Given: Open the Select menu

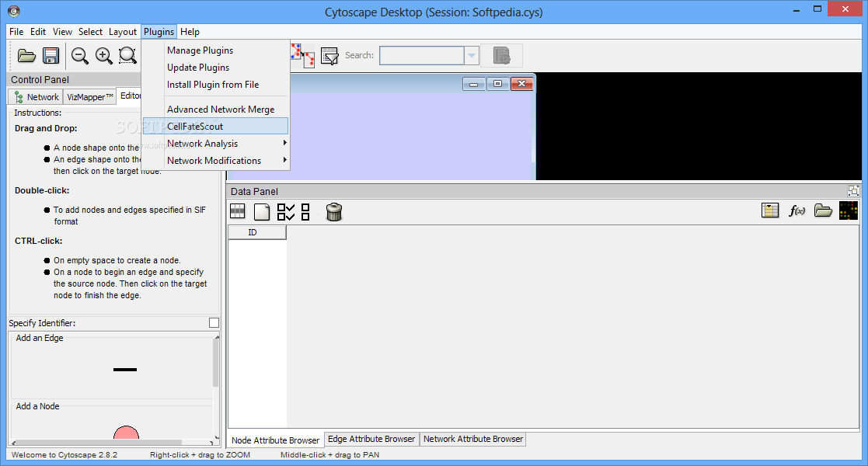Looking at the screenshot, I should pyautogui.click(x=90, y=32).
